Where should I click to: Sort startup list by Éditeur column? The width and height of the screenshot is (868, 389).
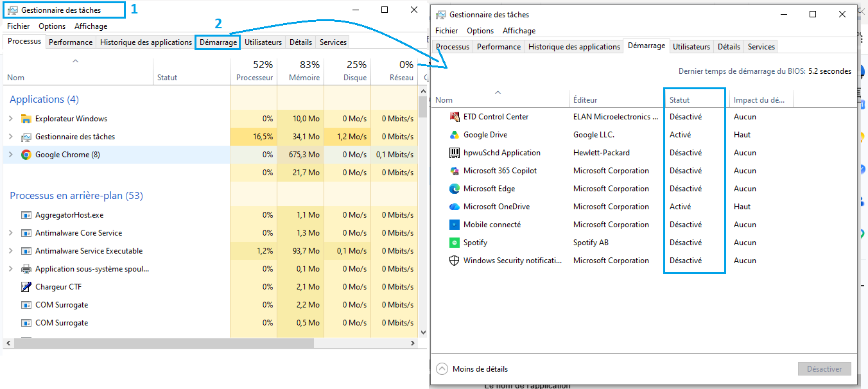pyautogui.click(x=616, y=99)
